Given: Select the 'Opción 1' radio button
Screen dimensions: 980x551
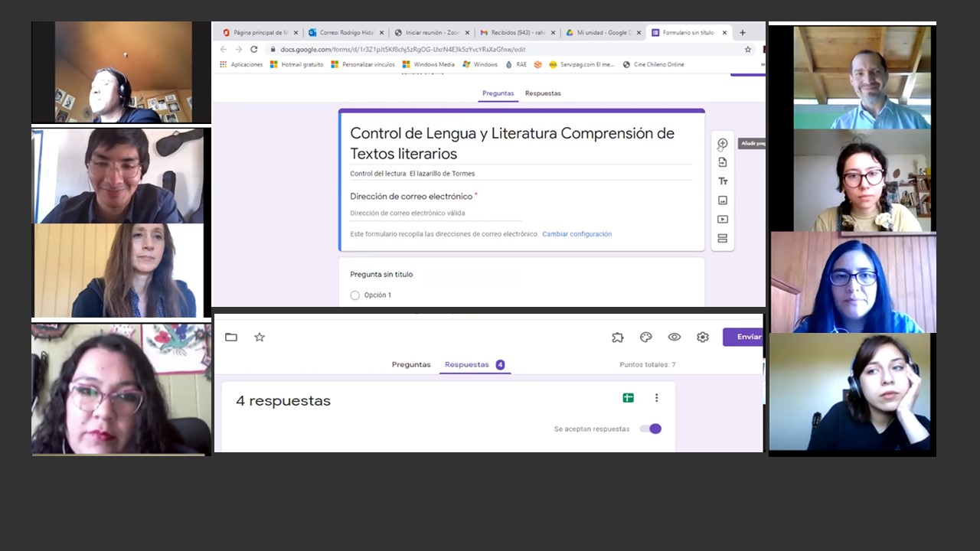Looking at the screenshot, I should [x=354, y=295].
